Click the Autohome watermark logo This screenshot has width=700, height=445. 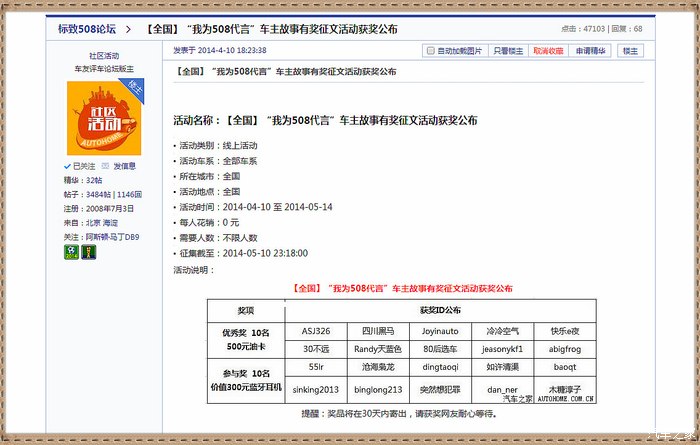[565, 396]
